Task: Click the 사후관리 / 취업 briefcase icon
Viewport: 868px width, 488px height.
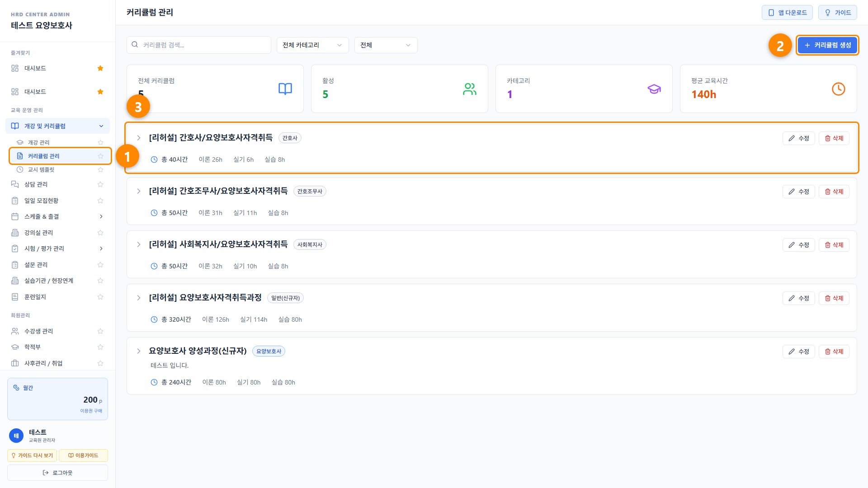Action: click(x=15, y=363)
